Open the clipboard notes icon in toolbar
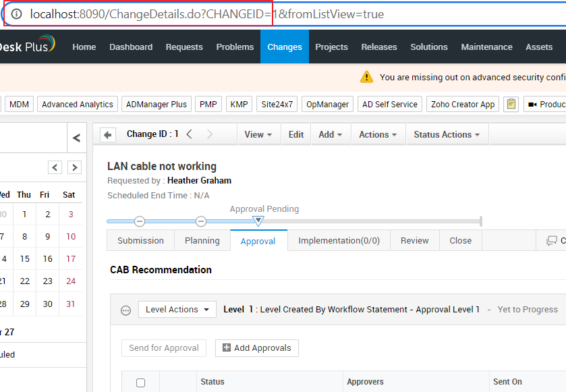 [x=511, y=105]
